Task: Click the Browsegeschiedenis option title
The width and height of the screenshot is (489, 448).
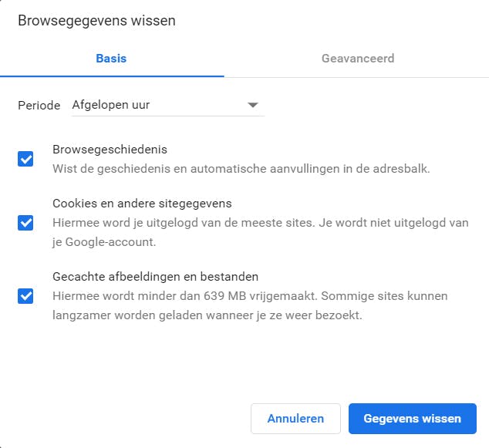Action: [110, 150]
